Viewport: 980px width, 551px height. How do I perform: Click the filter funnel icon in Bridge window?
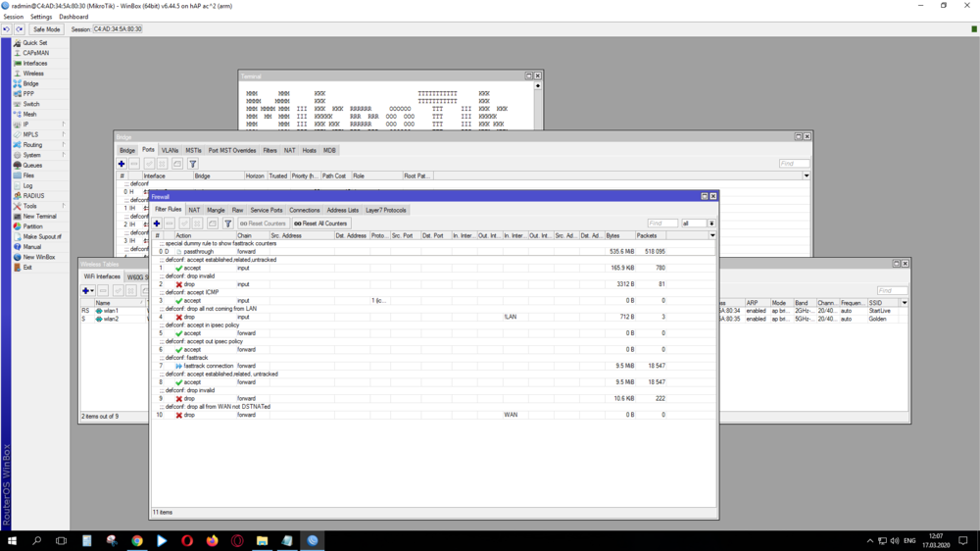tap(192, 164)
